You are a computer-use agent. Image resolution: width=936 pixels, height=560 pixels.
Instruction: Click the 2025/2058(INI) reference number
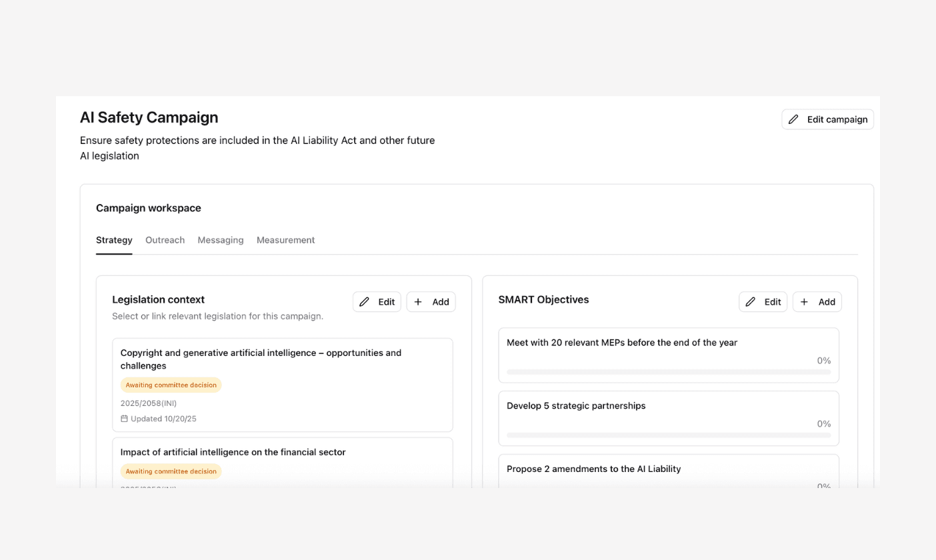(147, 403)
